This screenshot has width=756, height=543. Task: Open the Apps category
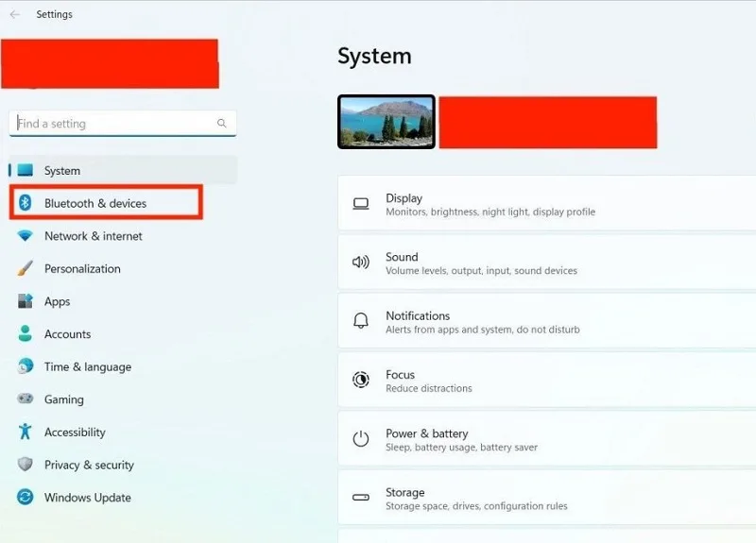pyautogui.click(x=123, y=301)
